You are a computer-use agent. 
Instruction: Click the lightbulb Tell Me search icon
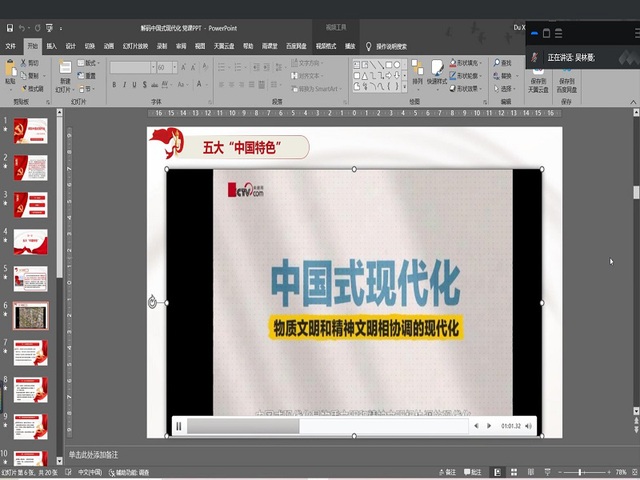[368, 46]
